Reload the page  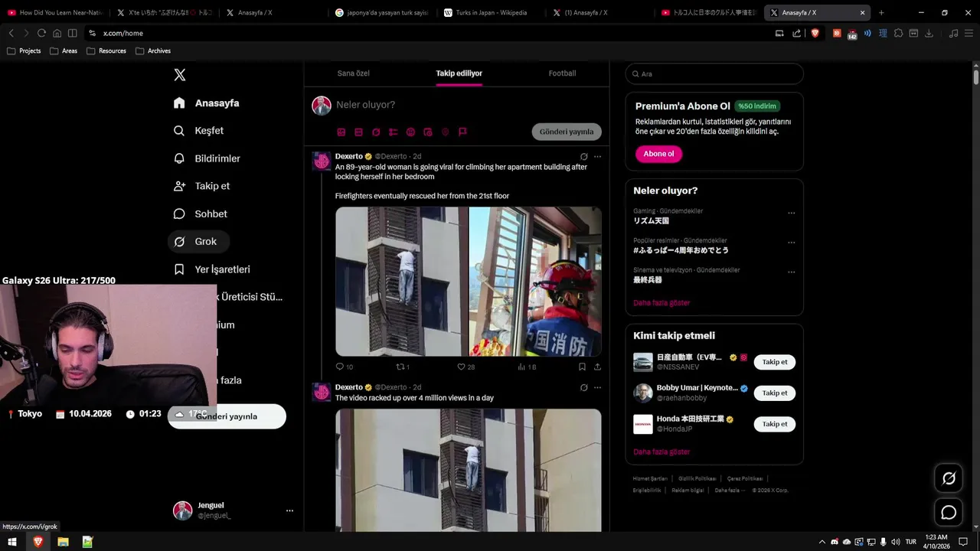click(41, 33)
